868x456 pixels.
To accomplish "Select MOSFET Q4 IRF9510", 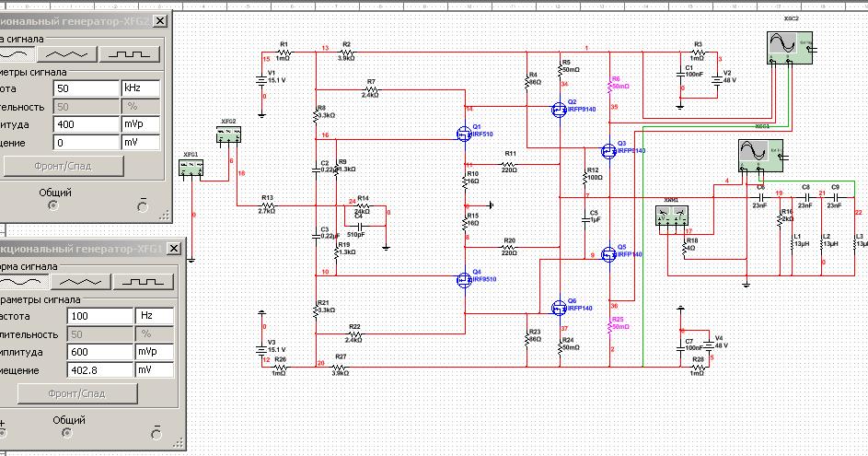I will 464,279.
